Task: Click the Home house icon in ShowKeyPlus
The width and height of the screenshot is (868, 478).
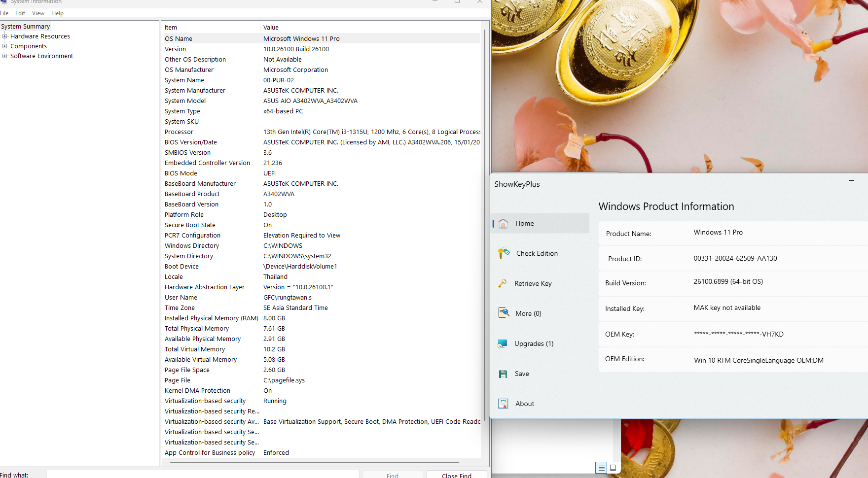Action: 503,224
